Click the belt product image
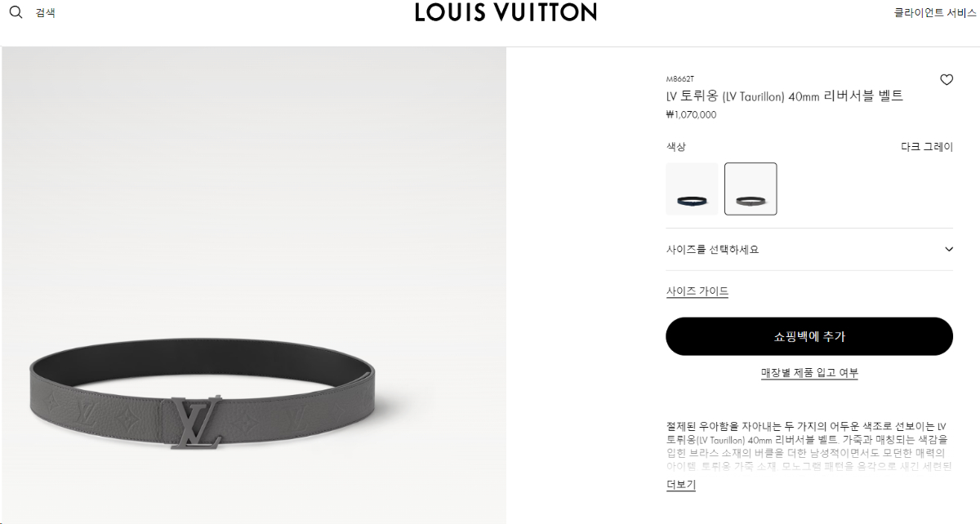The width and height of the screenshot is (980, 524). tap(253, 286)
